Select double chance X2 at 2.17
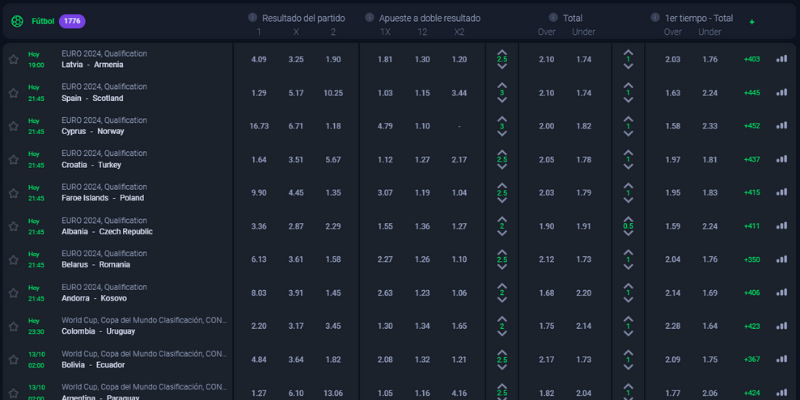 [459, 160]
